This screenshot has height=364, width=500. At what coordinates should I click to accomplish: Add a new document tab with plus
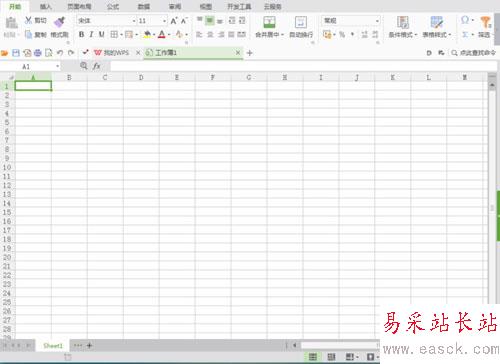pyautogui.click(x=249, y=53)
